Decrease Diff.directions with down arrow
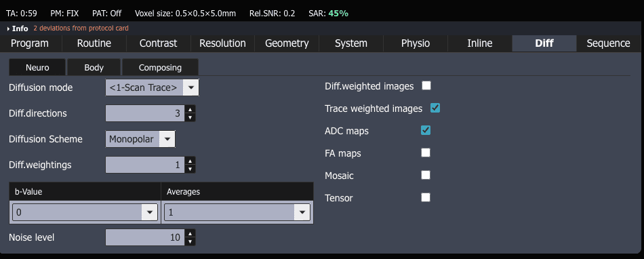This screenshot has height=259, width=644. click(x=190, y=117)
